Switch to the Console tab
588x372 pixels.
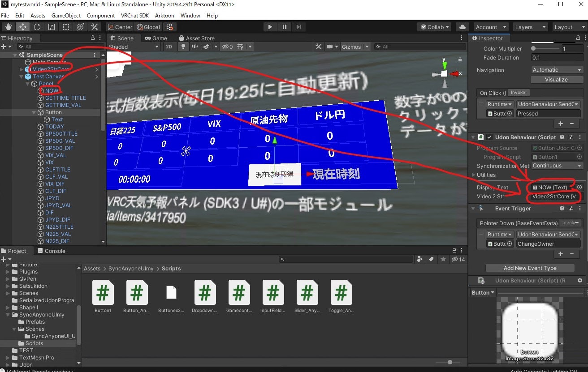point(52,251)
